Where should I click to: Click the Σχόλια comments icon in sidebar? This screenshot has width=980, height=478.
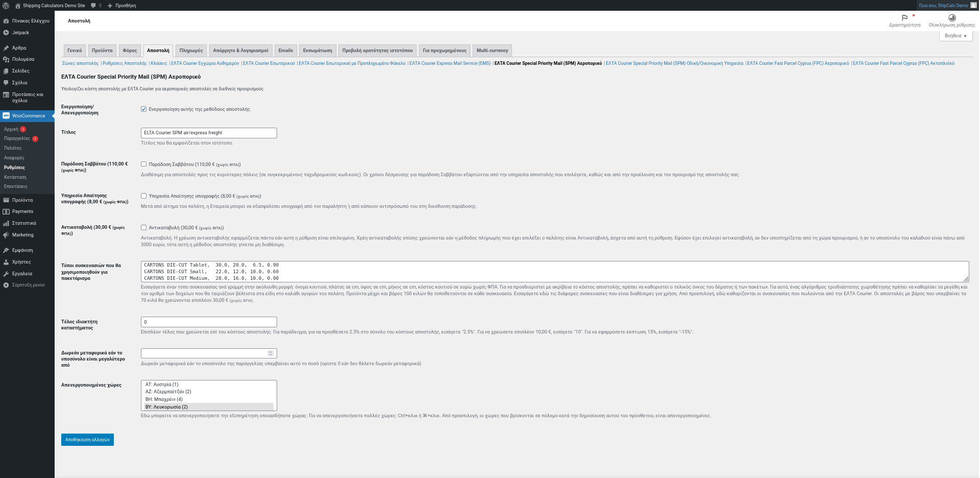pos(6,83)
